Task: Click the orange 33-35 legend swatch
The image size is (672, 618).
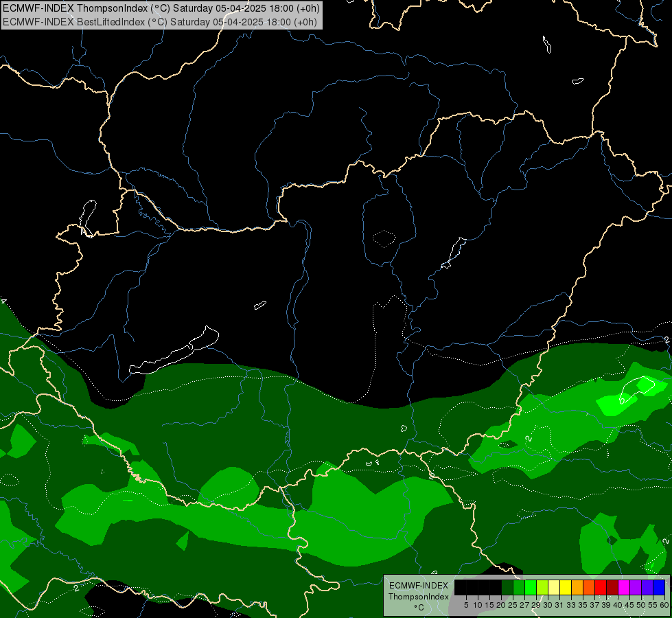Action: pos(577,587)
